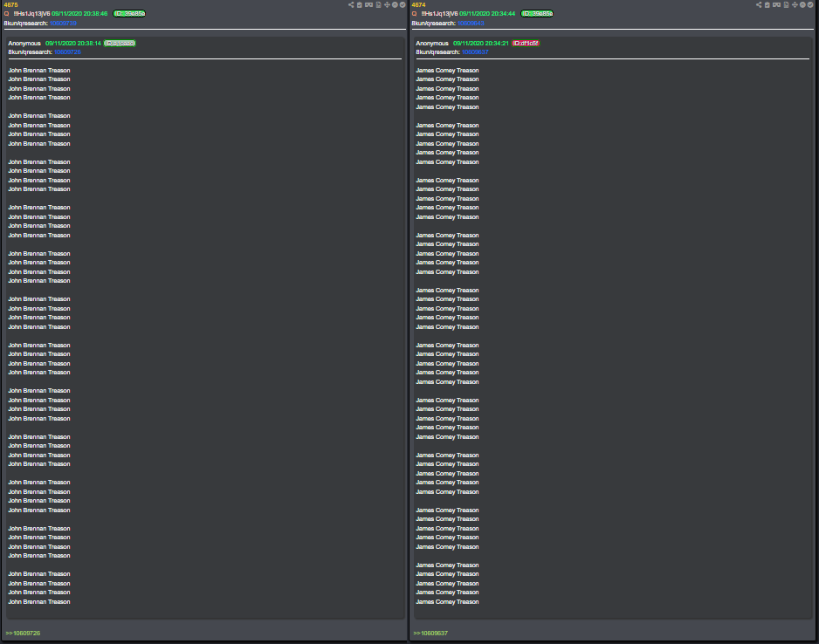The width and height of the screenshot is (819, 644).
Task: Open quoted post link 10609637 in header
Action: [475, 52]
